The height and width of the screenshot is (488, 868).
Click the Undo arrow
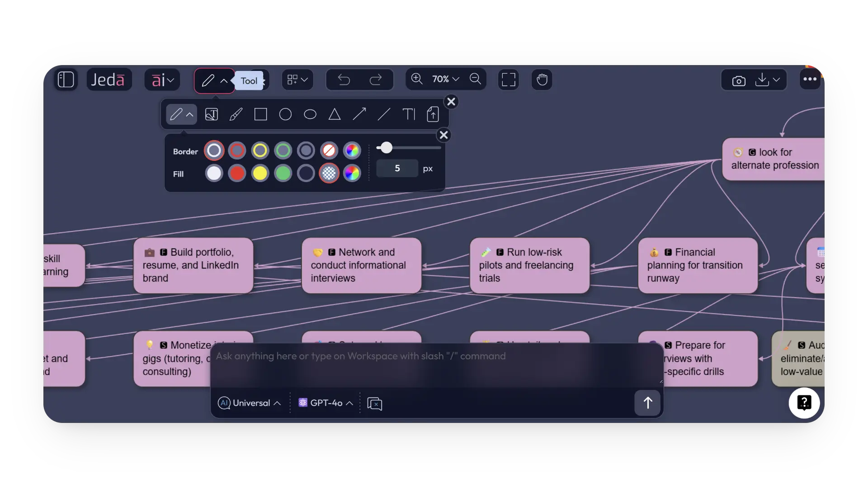coord(344,79)
